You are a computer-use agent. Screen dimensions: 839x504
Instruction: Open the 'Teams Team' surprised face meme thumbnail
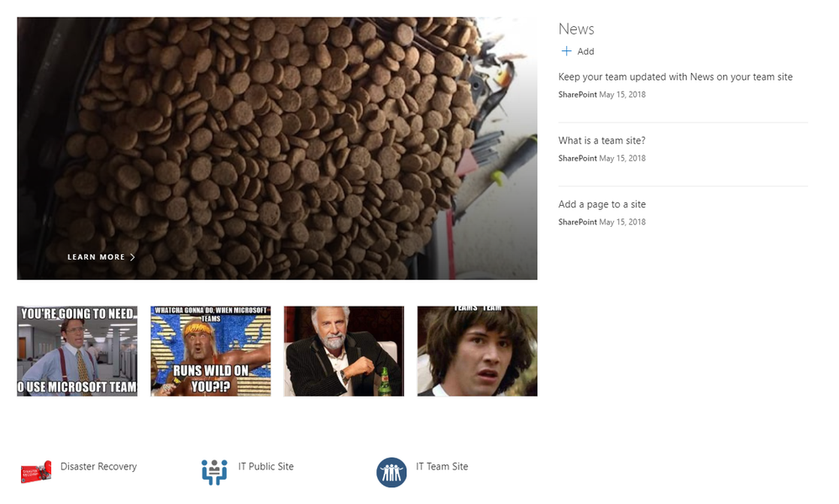pyautogui.click(x=477, y=351)
